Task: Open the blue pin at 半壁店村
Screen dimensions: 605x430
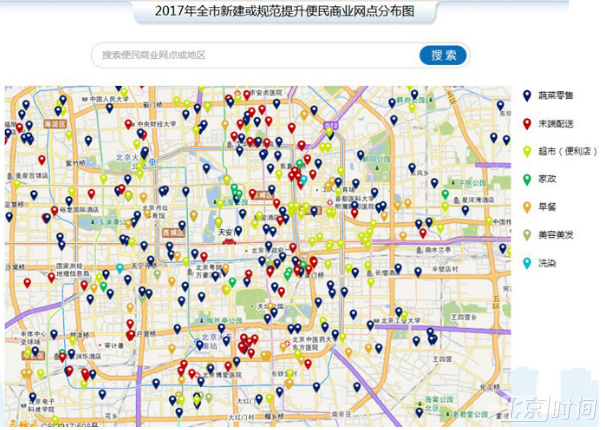Action: pyautogui.click(x=422, y=272)
